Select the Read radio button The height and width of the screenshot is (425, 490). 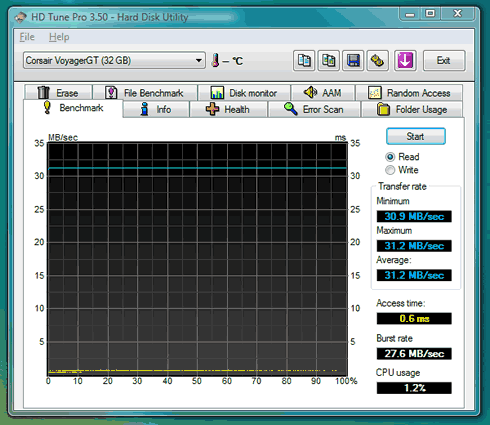click(390, 157)
